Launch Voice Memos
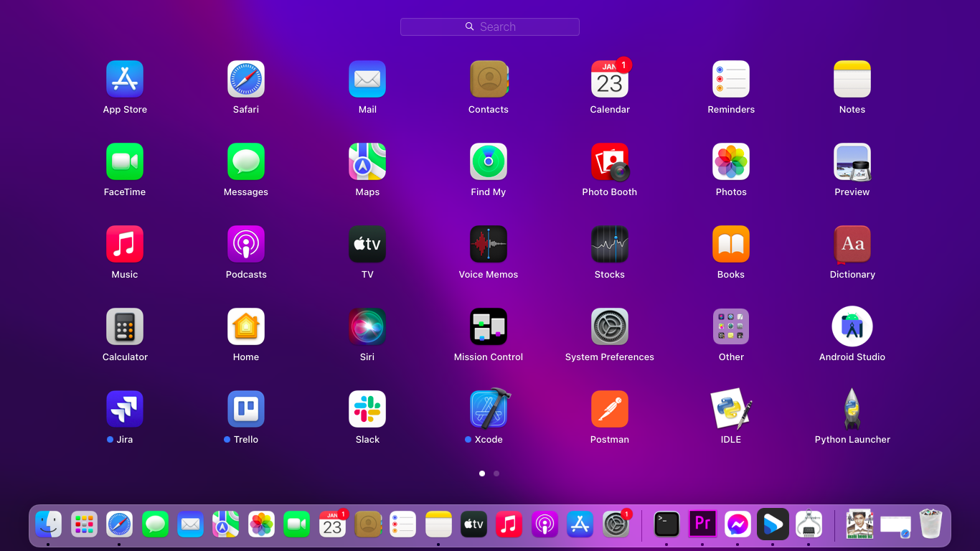The image size is (980, 551). 489,244
